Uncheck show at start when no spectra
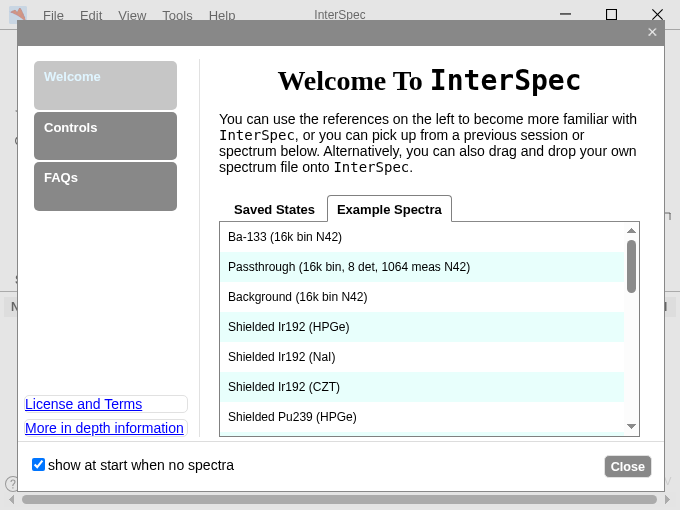This screenshot has height=510, width=680. point(38,464)
